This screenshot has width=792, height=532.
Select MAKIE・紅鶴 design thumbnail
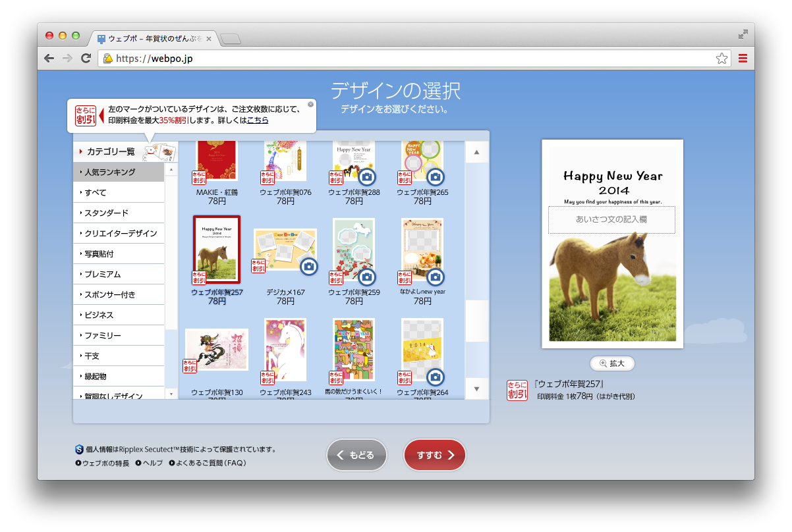click(217, 160)
